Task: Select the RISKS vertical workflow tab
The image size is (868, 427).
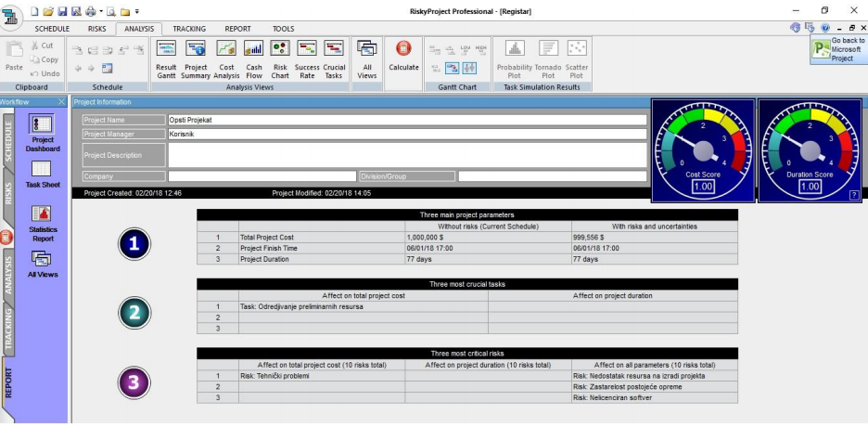Action: (7, 193)
